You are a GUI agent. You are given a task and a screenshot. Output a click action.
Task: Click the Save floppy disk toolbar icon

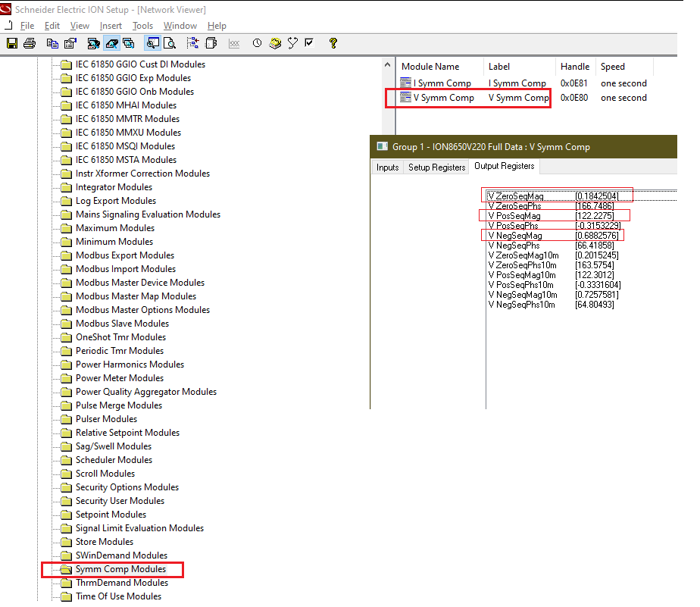pos(12,43)
